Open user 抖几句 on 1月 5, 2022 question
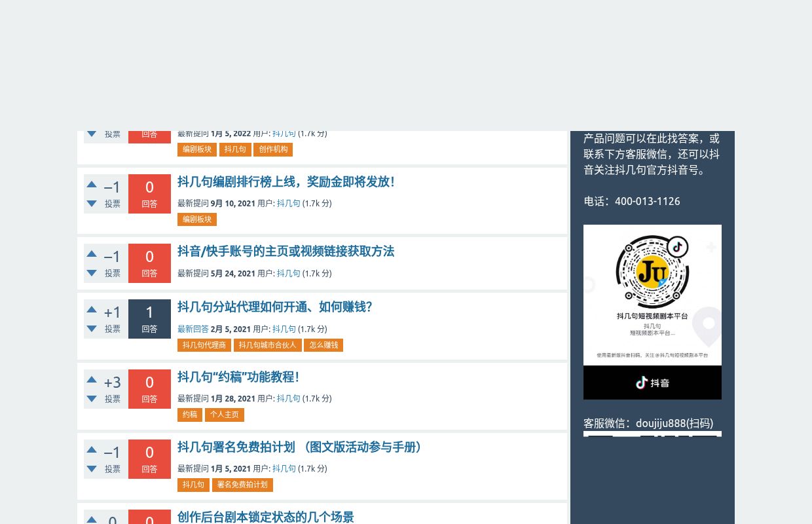812x524 pixels. click(x=284, y=134)
